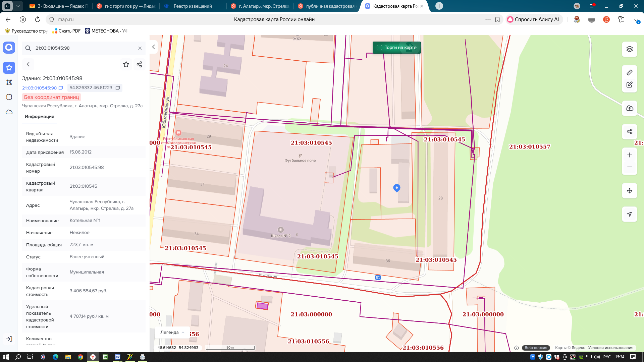
Task: Select the ruler measurement tool
Action: click(629, 72)
